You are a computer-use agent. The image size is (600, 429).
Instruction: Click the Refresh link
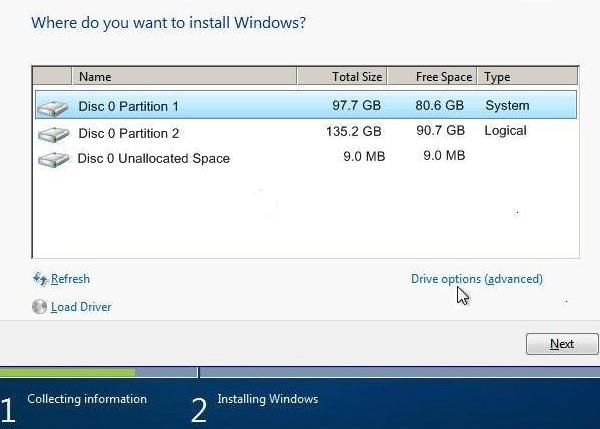(70, 279)
